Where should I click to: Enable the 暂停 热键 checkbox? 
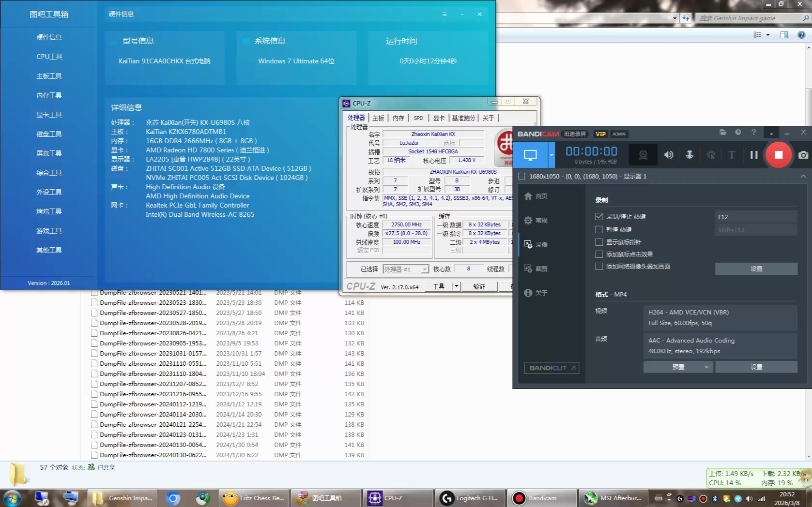[x=599, y=229]
